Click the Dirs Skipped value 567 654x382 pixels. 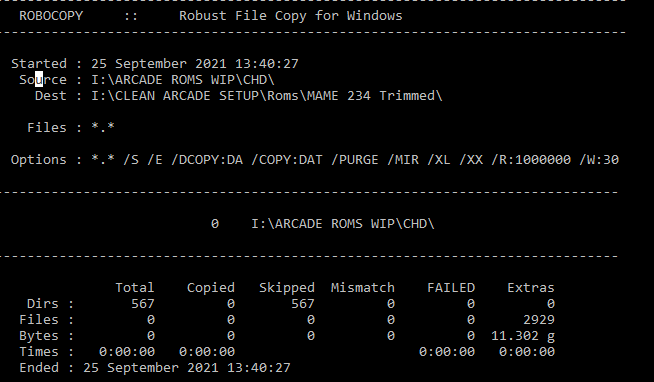(302, 304)
